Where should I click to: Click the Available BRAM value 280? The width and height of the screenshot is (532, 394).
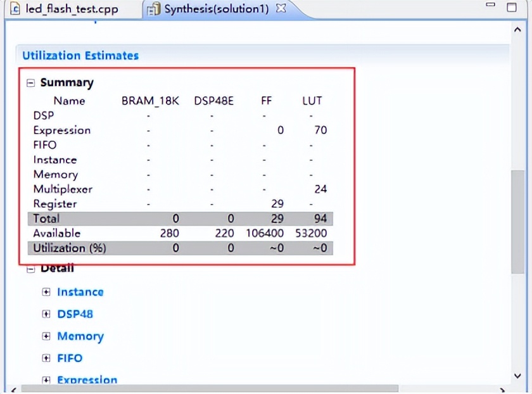point(170,233)
